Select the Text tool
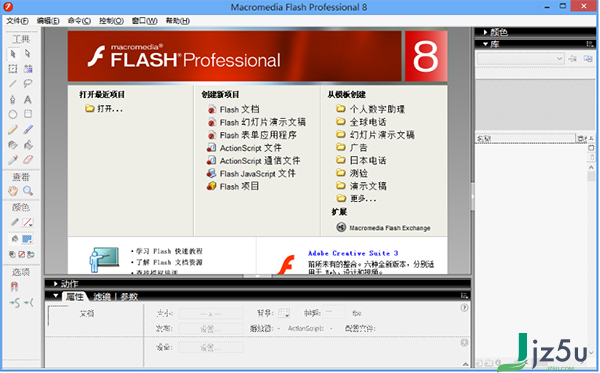This screenshot has height=373, width=600. pos(28,100)
